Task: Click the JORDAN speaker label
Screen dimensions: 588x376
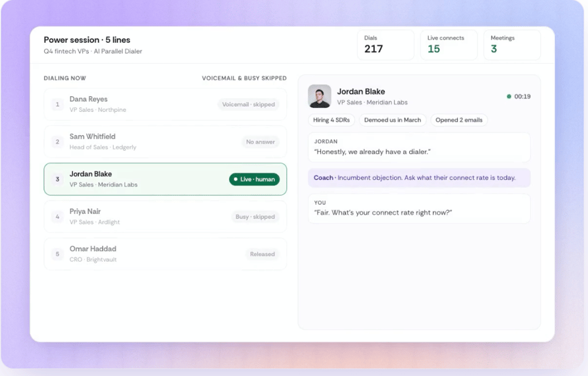Action: click(x=326, y=142)
